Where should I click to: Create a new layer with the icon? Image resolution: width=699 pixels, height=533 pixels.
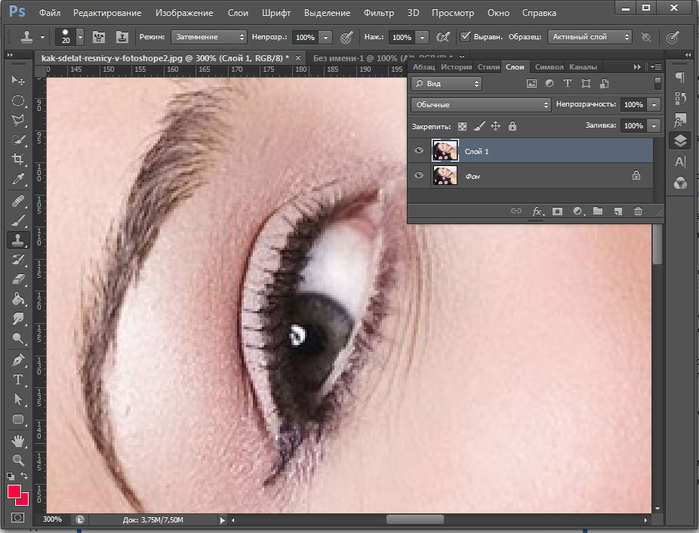(618, 211)
